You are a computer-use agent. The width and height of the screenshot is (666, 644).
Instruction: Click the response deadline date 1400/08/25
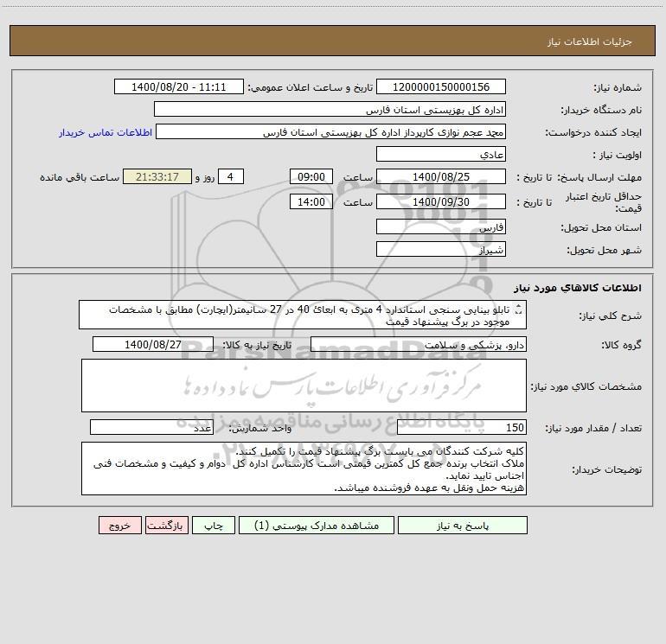(441, 176)
